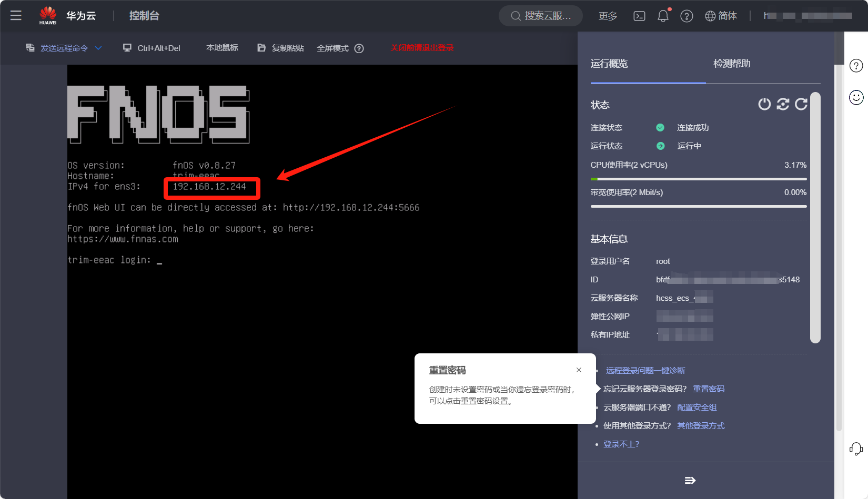
Task: Refresh the status with the reload icon
Action: point(801,104)
